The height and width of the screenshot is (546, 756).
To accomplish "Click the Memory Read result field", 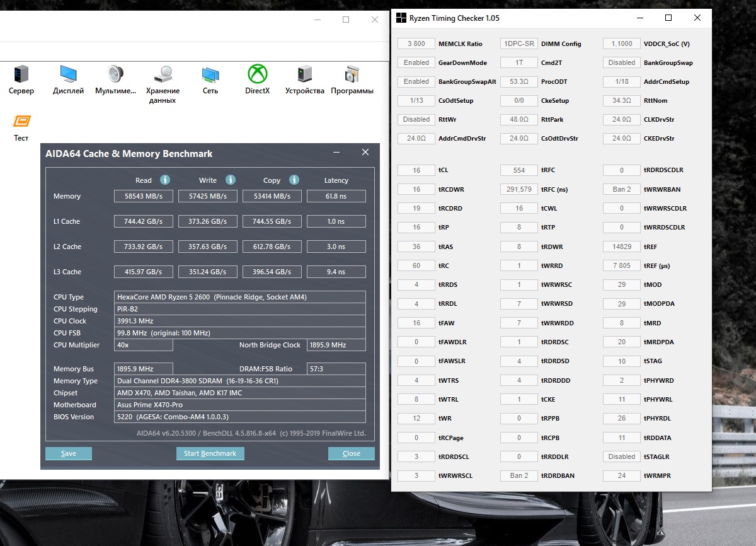I will pyautogui.click(x=144, y=196).
